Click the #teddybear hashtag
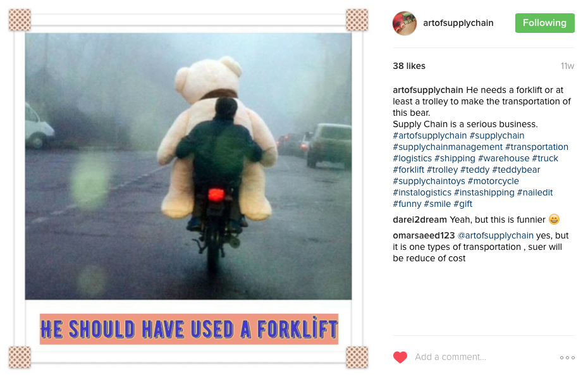This screenshot has width=588, height=377. click(516, 170)
